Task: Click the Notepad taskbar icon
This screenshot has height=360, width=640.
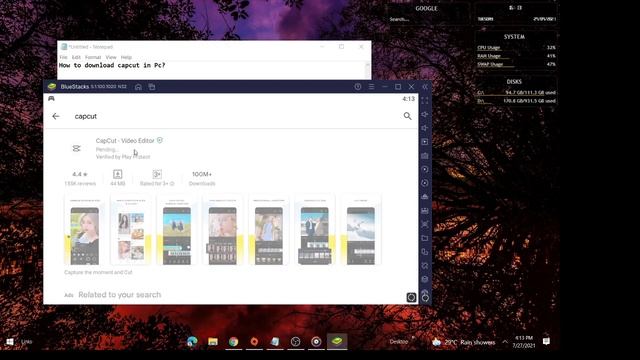Action: (x=275, y=342)
